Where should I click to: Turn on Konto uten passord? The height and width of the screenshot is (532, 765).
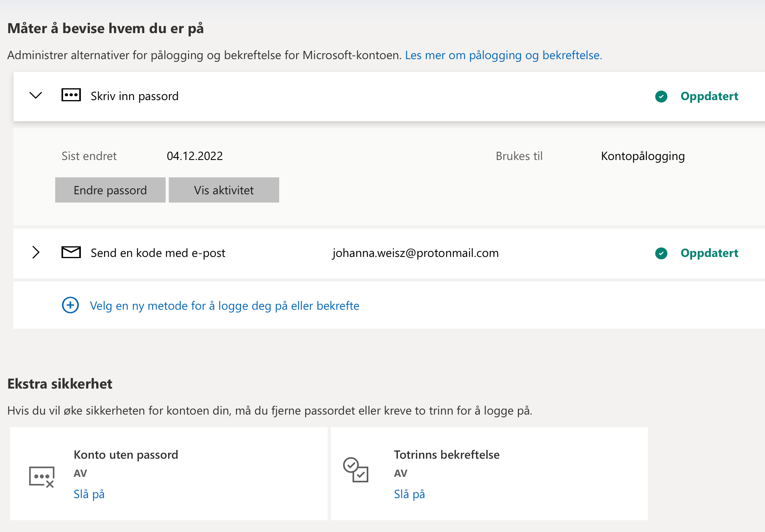pos(89,494)
